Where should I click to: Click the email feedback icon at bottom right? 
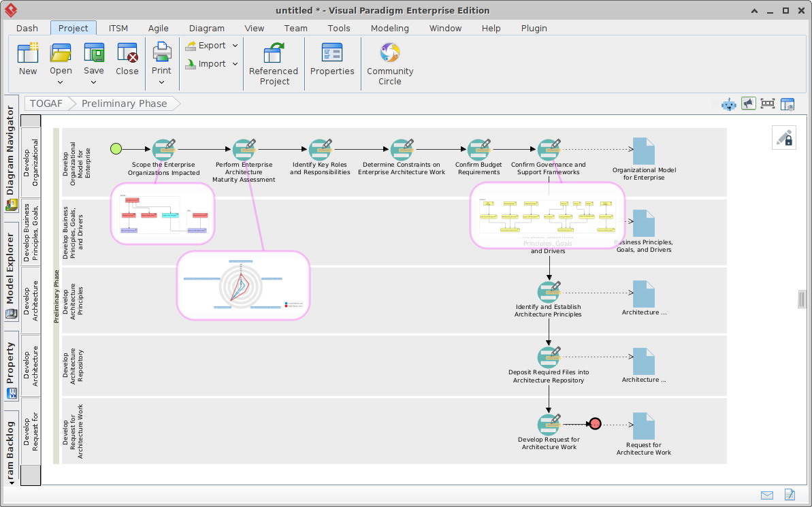point(767,495)
